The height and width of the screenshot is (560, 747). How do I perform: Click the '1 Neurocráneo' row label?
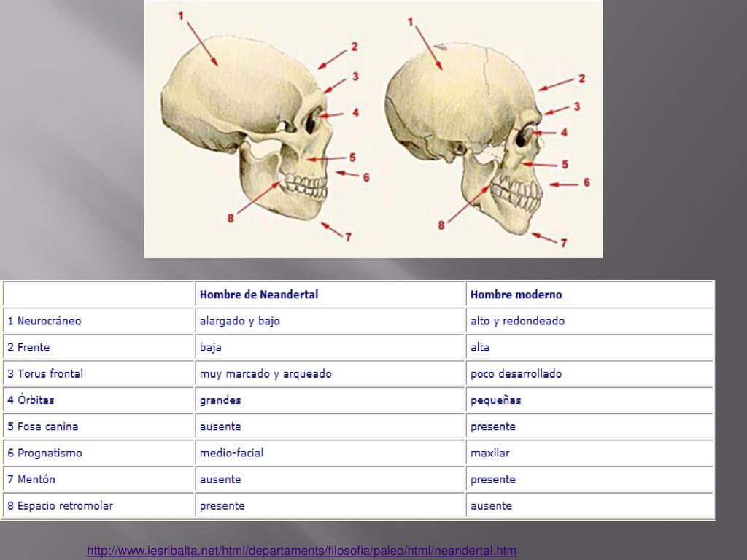pyautogui.click(x=44, y=321)
